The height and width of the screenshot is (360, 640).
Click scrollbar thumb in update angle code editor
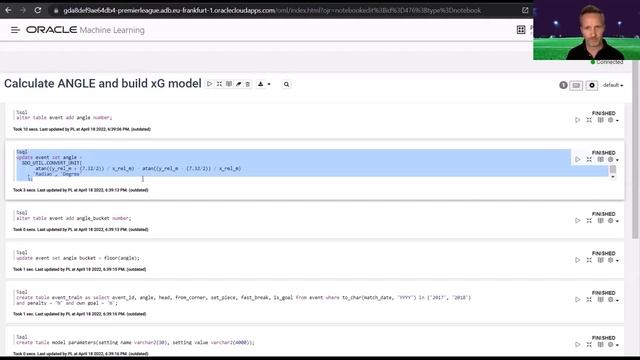pyautogui.click(x=613, y=169)
